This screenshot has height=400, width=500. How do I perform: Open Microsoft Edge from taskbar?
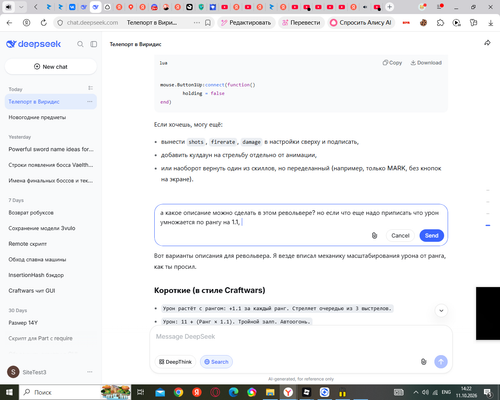(233, 392)
